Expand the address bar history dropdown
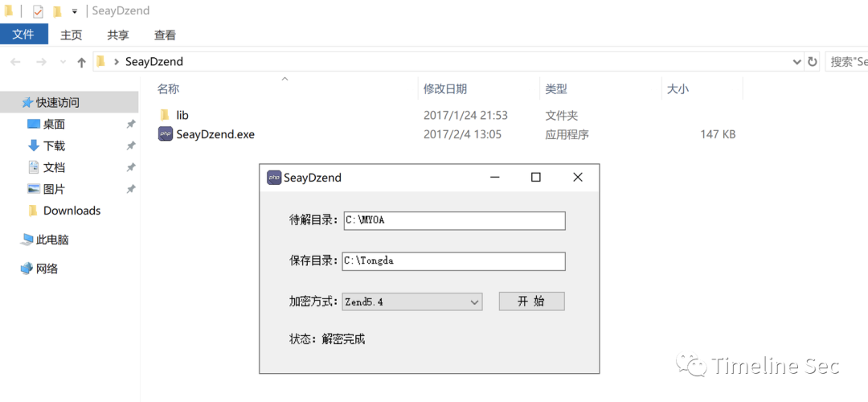The height and width of the screenshot is (402, 868). 796,61
